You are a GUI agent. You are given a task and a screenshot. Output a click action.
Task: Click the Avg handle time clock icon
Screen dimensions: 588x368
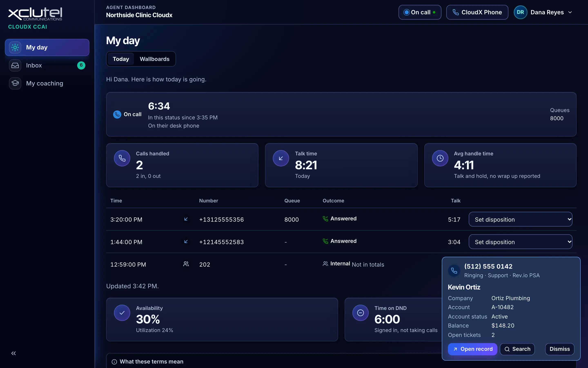coord(440,158)
